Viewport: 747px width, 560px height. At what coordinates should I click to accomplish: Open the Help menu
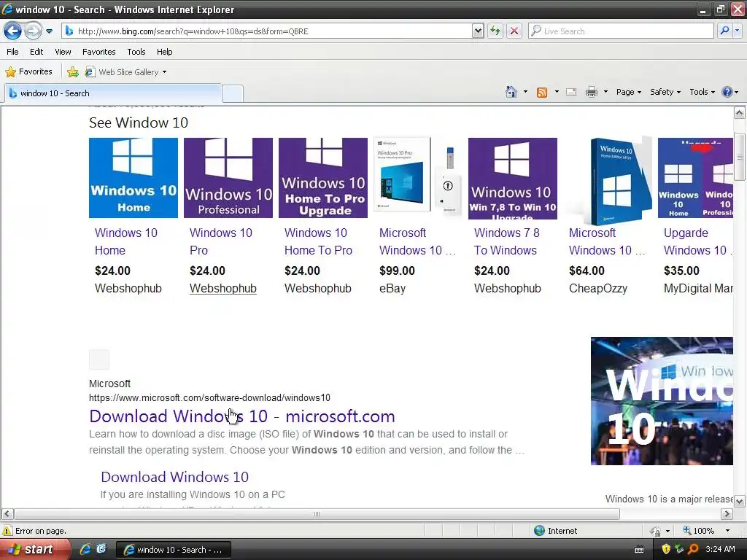tap(164, 52)
